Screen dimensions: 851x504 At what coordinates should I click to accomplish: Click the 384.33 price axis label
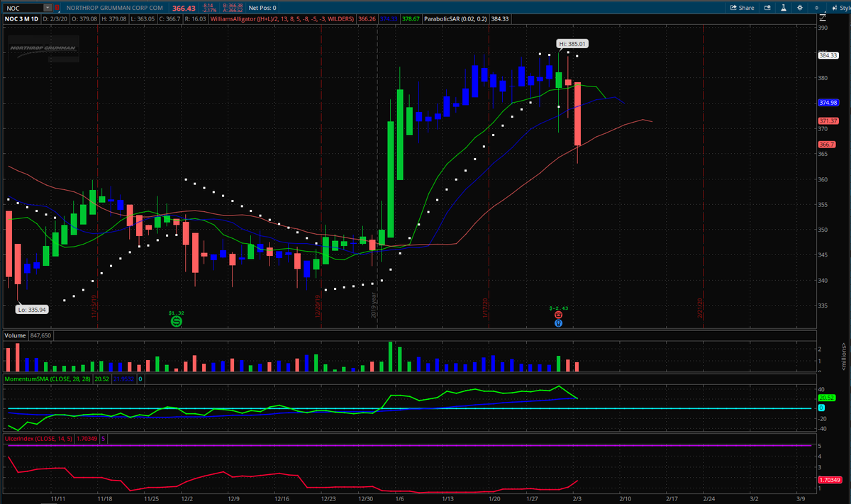(828, 55)
